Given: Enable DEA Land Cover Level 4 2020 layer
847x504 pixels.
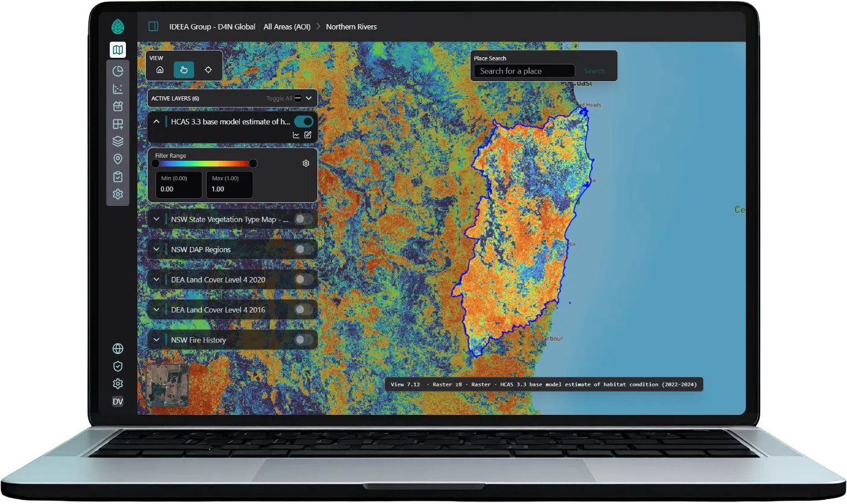Looking at the screenshot, I should [x=304, y=279].
